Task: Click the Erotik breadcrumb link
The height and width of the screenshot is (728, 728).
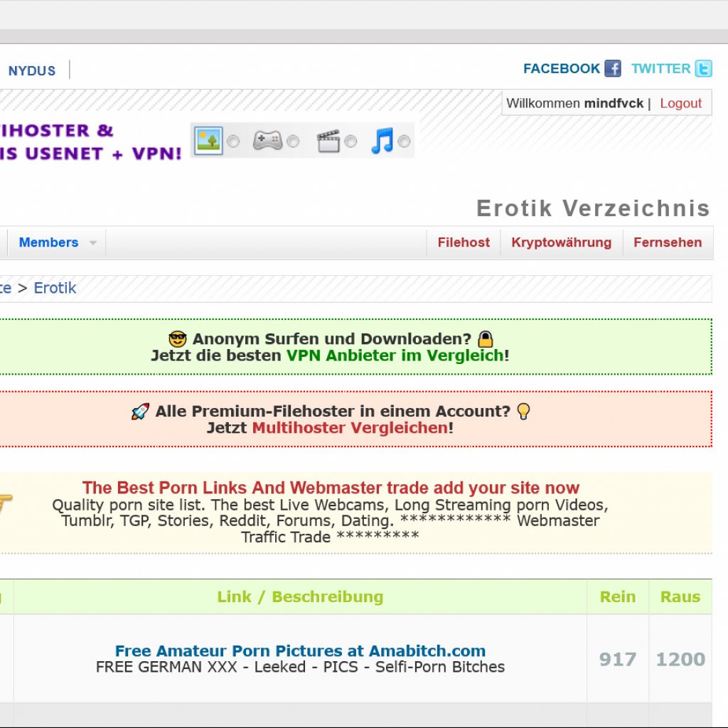Action: click(x=55, y=288)
